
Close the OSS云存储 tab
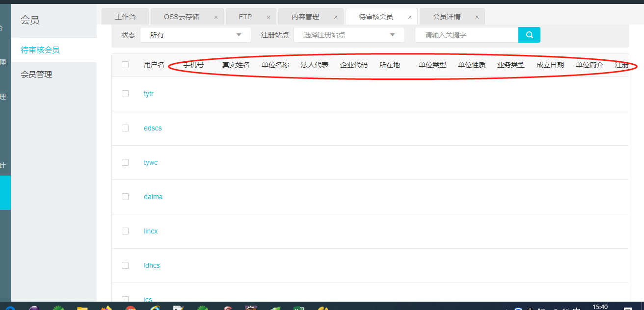[216, 17]
